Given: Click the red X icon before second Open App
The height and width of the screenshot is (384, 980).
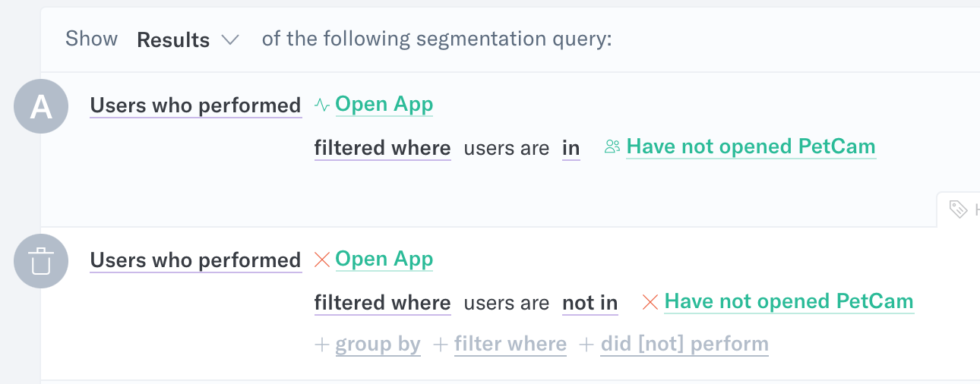Looking at the screenshot, I should [x=322, y=260].
